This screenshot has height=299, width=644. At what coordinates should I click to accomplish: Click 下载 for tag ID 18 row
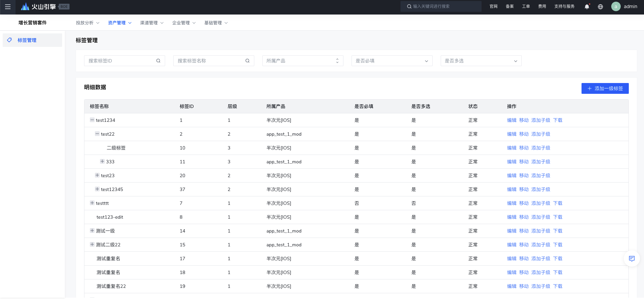tap(558, 272)
